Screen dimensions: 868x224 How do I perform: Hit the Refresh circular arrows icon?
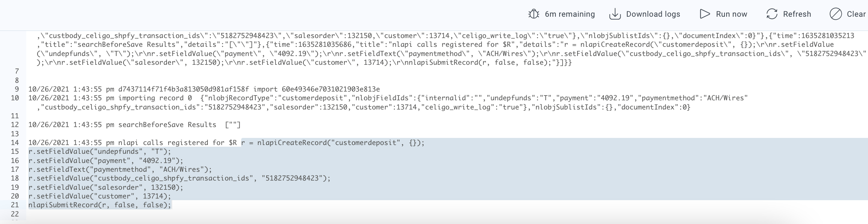coord(772,14)
